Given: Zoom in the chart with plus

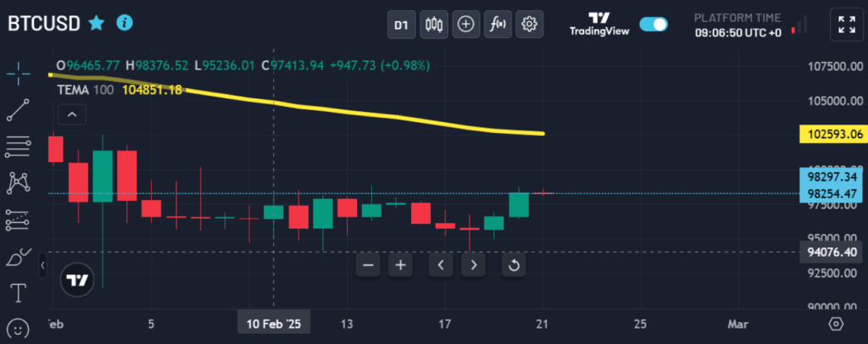Looking at the screenshot, I should pyautogui.click(x=400, y=265).
